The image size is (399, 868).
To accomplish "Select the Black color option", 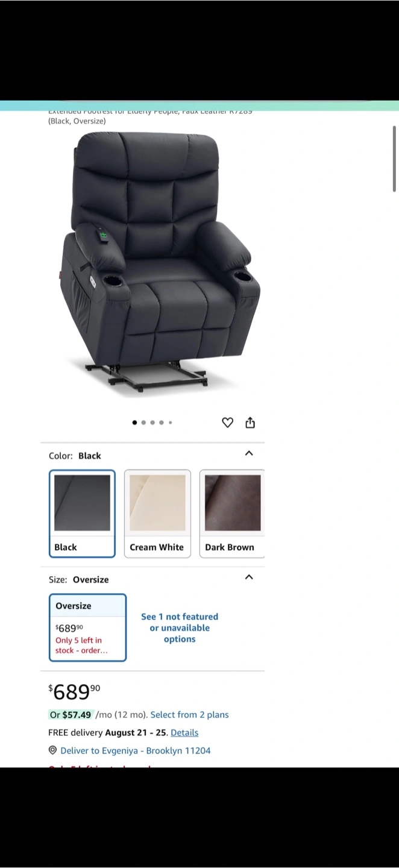I will pyautogui.click(x=82, y=514).
